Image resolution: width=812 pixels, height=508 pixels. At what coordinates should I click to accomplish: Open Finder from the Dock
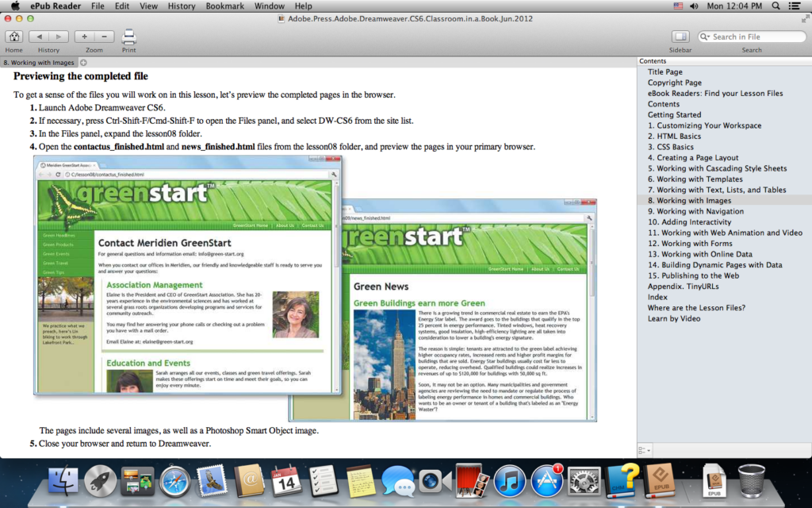pyautogui.click(x=63, y=482)
